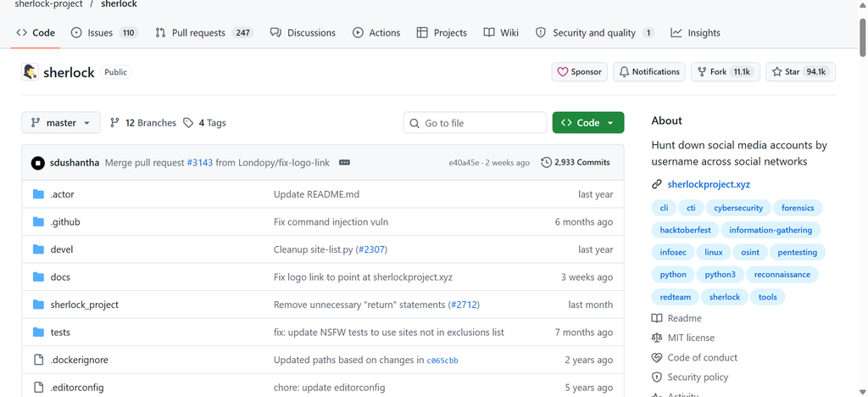The image size is (868, 397).
Task: Select the redteam topic tag
Action: point(676,297)
